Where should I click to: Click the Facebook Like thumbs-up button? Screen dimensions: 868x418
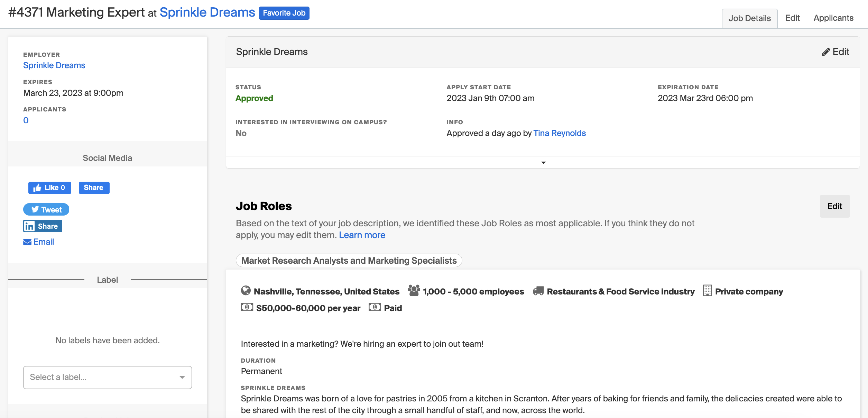click(x=49, y=188)
